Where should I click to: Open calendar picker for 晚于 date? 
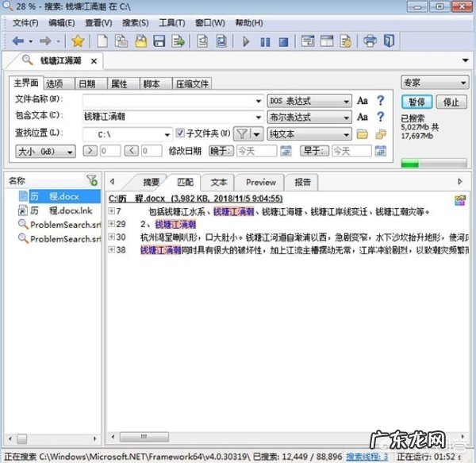[286, 151]
